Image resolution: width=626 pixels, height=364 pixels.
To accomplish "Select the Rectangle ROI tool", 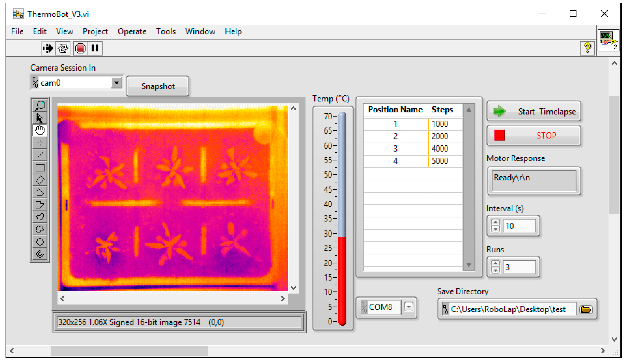I will pos(40,168).
